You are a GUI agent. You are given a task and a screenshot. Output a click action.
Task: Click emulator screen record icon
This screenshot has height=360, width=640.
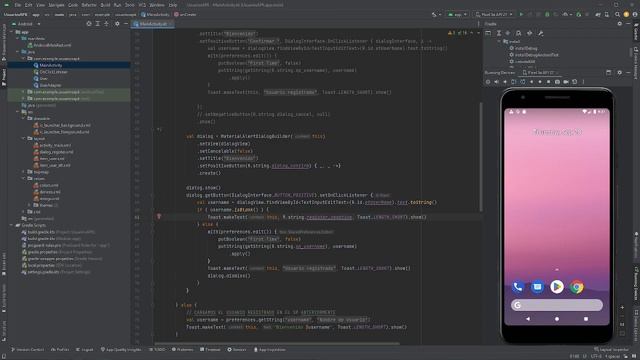coord(566,82)
